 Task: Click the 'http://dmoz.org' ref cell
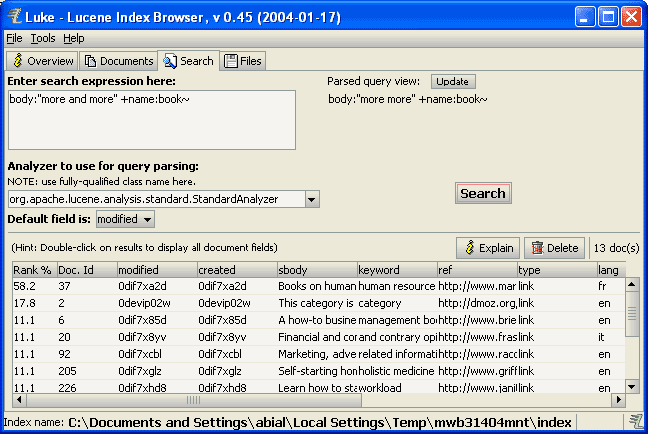(477, 303)
